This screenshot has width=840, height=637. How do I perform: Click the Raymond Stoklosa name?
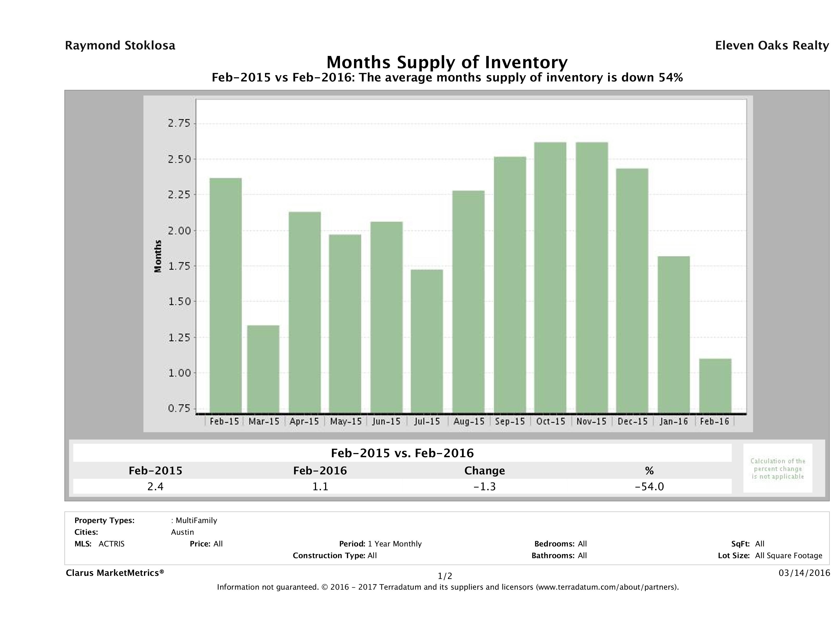coord(120,46)
